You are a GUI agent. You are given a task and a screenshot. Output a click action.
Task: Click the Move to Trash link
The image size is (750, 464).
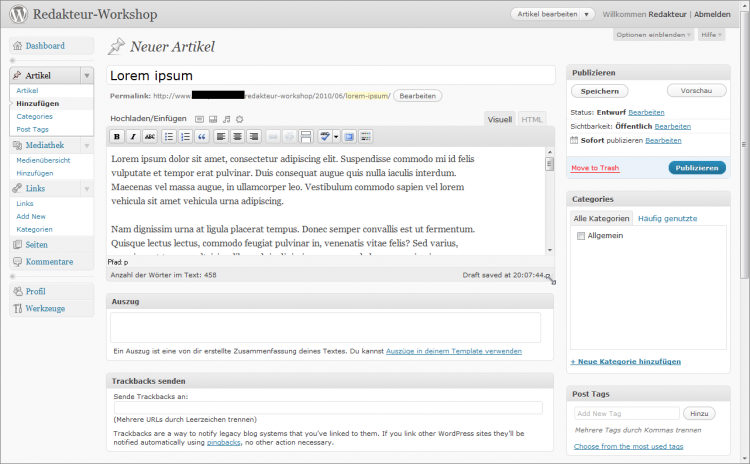pos(595,168)
